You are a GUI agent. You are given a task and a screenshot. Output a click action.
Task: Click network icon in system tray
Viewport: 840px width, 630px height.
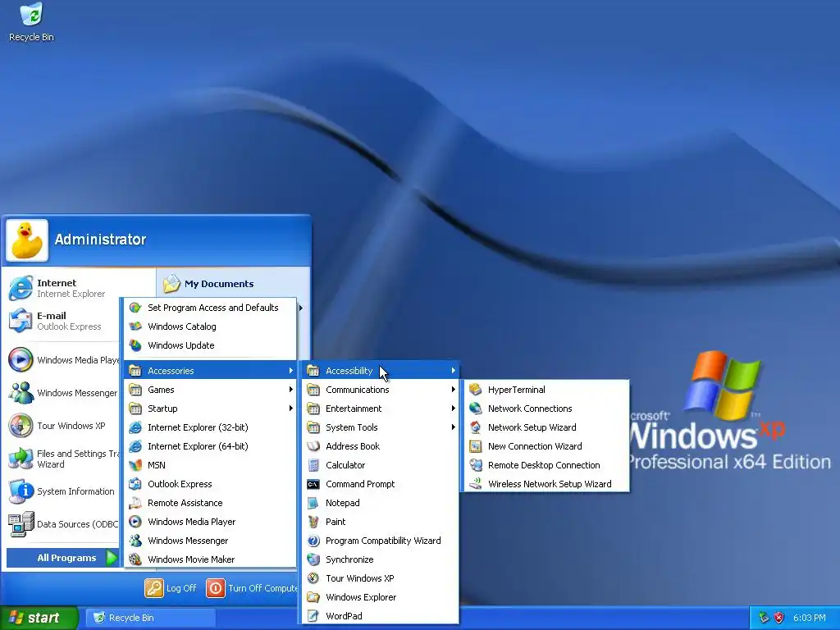click(764, 618)
